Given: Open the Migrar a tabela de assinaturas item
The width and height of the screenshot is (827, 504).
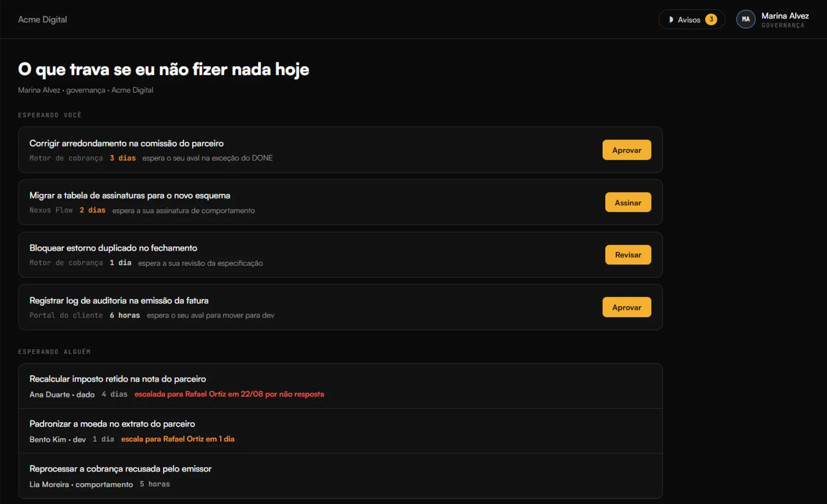Looking at the screenshot, I should point(130,196).
